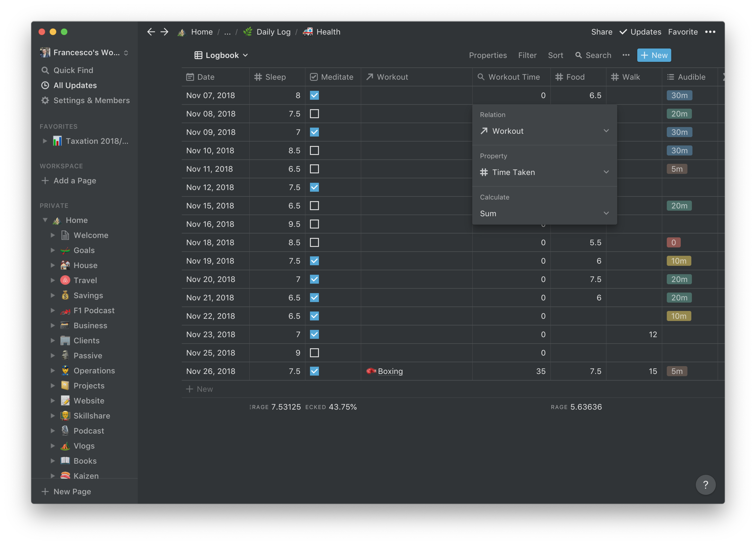Click the All Updates clock icon
This screenshot has height=545, width=756.
[x=45, y=85]
